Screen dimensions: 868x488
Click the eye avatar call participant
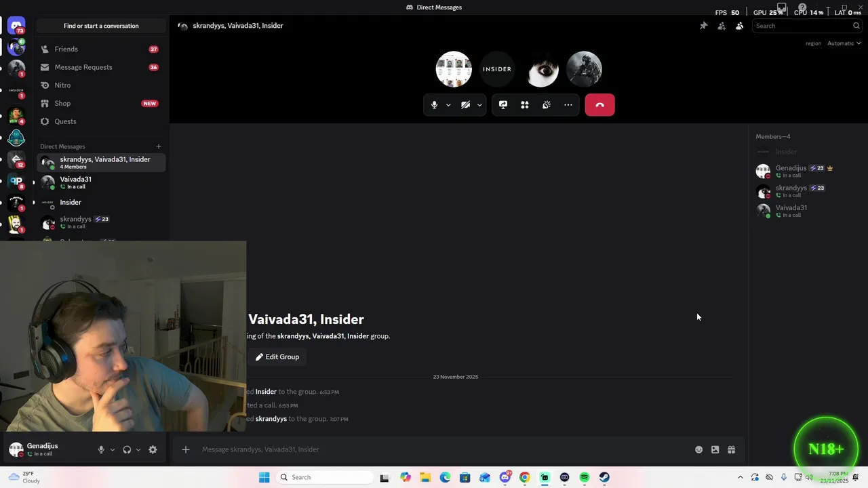coord(540,69)
